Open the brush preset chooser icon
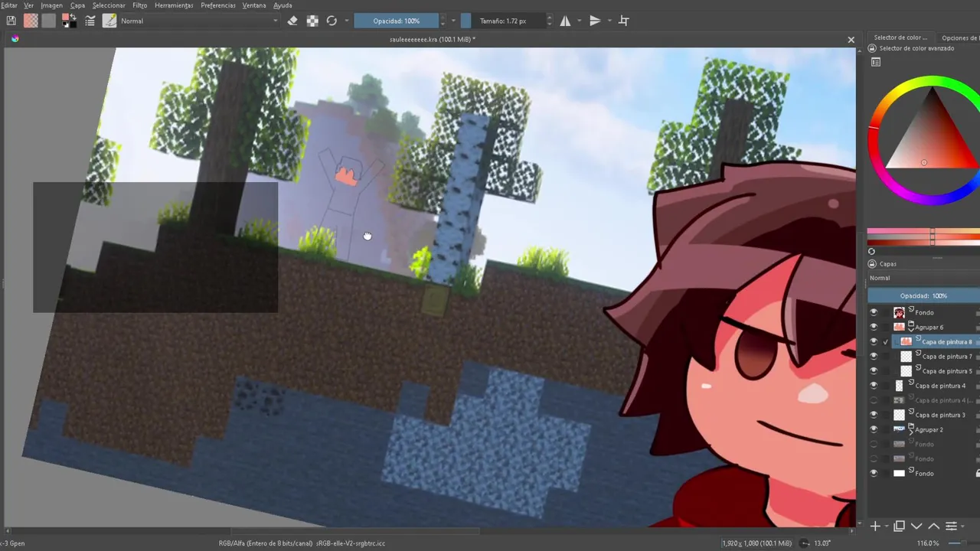Viewport: 980px width, 551px height. coord(109,21)
